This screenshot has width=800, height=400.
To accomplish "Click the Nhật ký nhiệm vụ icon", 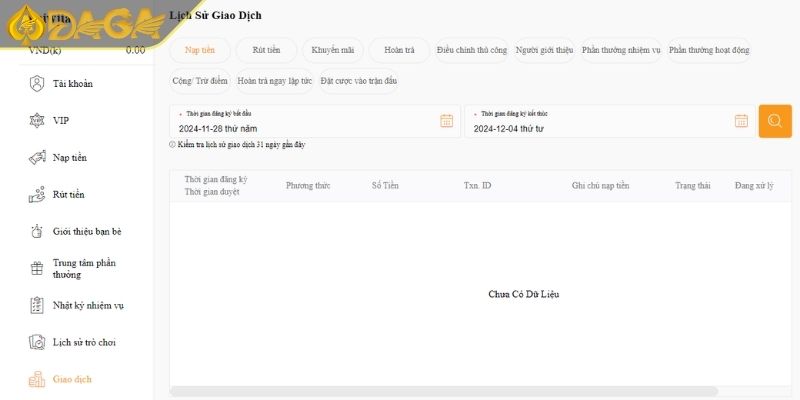I will point(36,305).
